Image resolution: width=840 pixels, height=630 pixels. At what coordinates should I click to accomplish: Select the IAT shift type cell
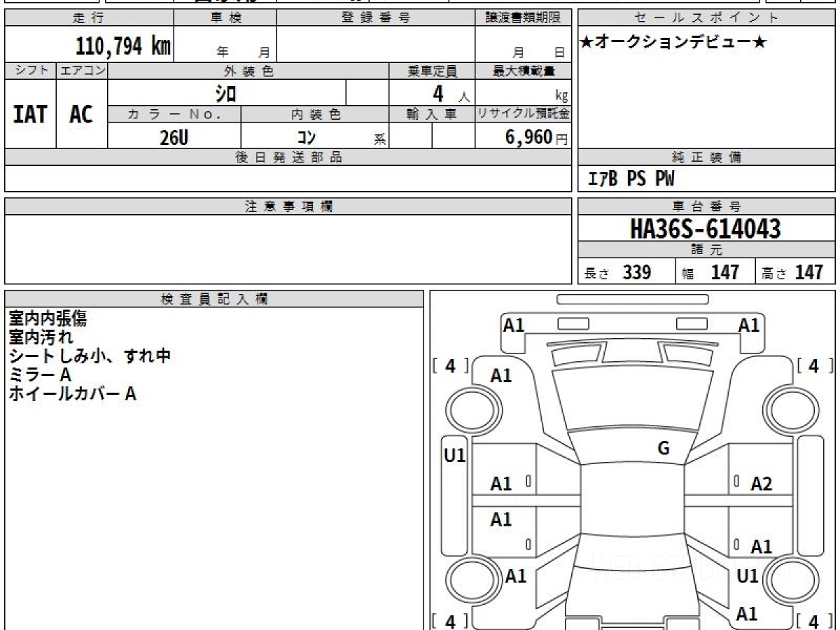pyautogui.click(x=30, y=115)
